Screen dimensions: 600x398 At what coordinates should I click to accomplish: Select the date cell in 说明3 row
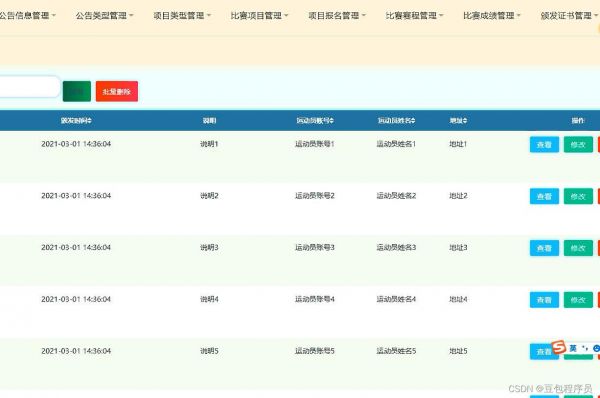pos(76,247)
